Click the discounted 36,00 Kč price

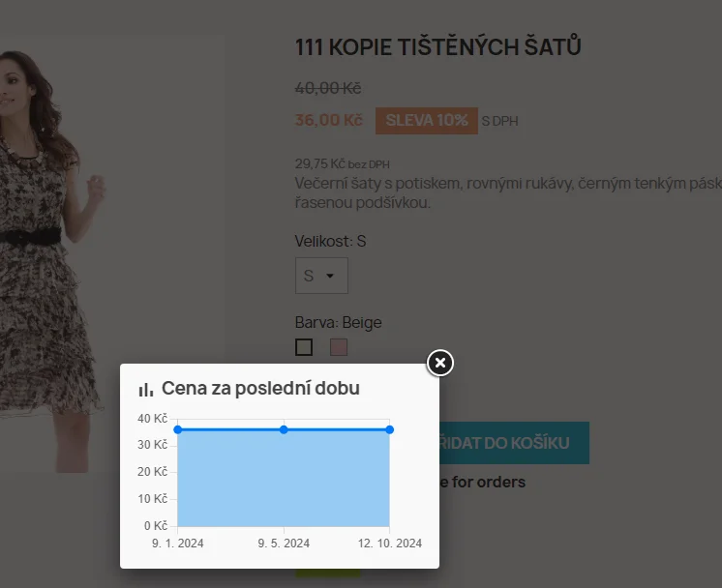(x=328, y=120)
